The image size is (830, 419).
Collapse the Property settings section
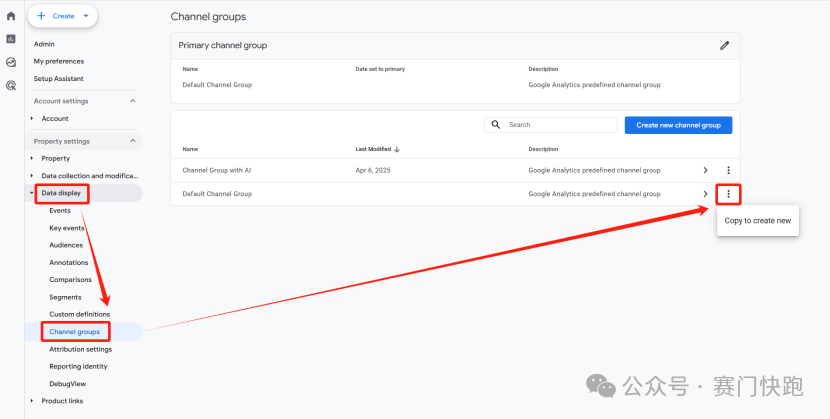[x=132, y=141]
